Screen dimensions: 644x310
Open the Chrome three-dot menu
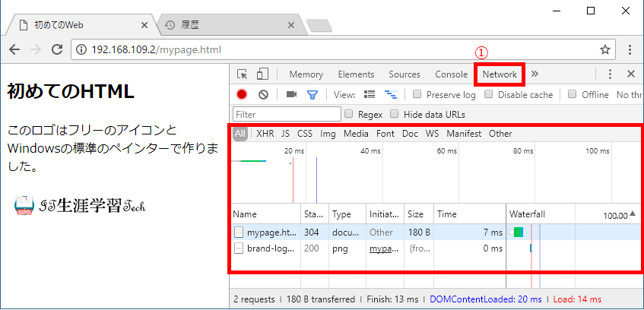tap(630, 50)
